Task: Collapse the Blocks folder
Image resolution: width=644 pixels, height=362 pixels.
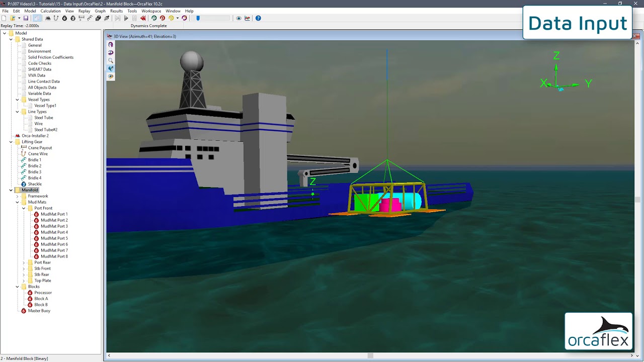Action: [17, 287]
